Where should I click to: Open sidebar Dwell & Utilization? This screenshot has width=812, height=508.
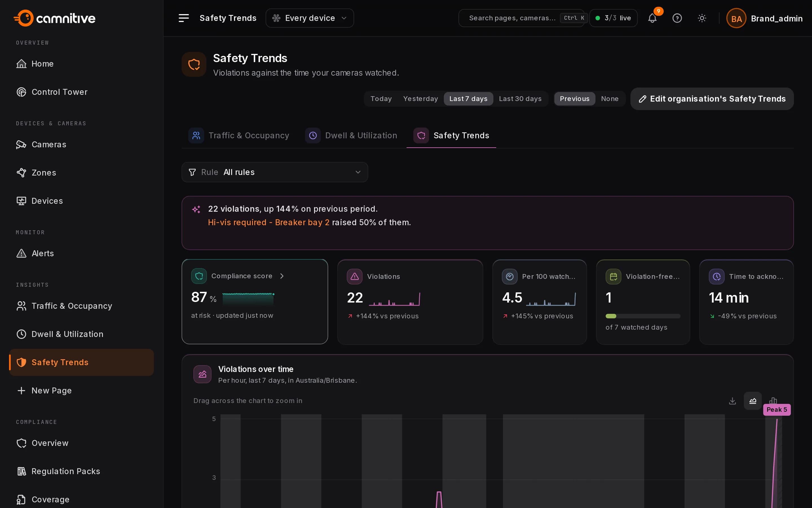tap(81, 334)
